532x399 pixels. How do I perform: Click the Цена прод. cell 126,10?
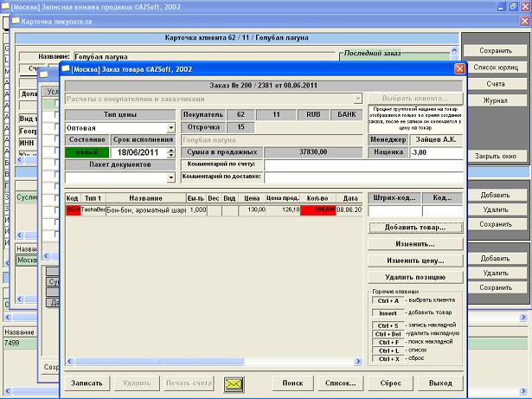[284, 210]
